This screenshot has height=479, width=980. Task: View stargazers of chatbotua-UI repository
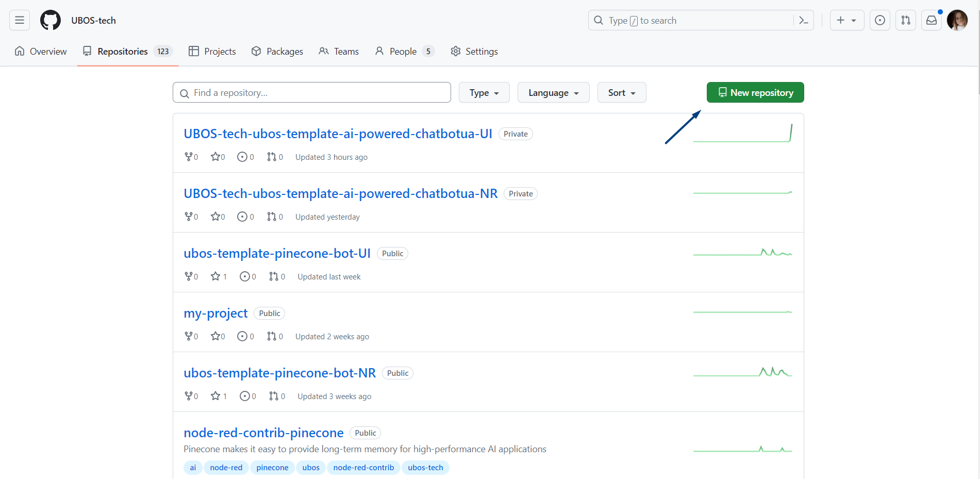218,157
